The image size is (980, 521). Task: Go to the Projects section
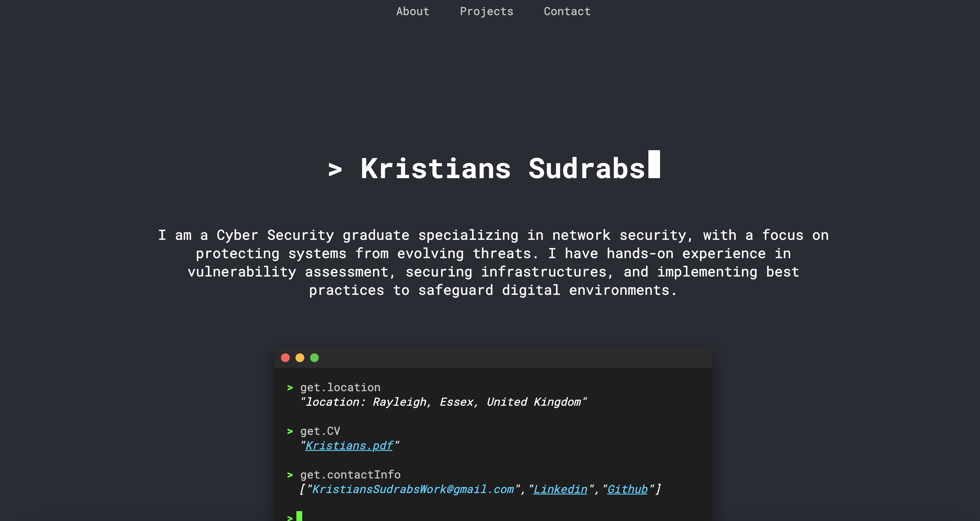pos(486,11)
